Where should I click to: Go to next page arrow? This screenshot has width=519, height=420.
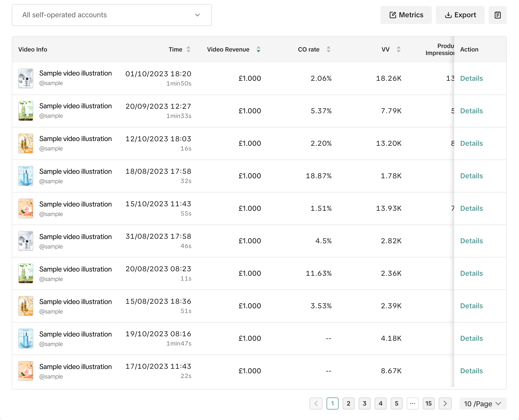[x=445, y=403]
